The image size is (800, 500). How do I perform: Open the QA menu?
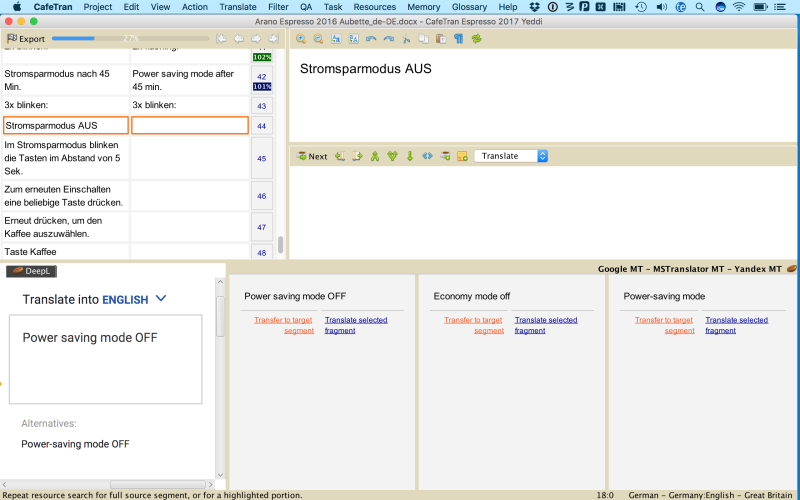(x=306, y=7)
